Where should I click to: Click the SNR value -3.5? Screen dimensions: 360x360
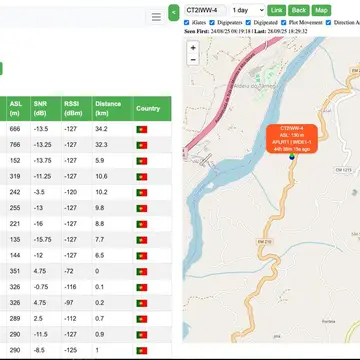39,192
